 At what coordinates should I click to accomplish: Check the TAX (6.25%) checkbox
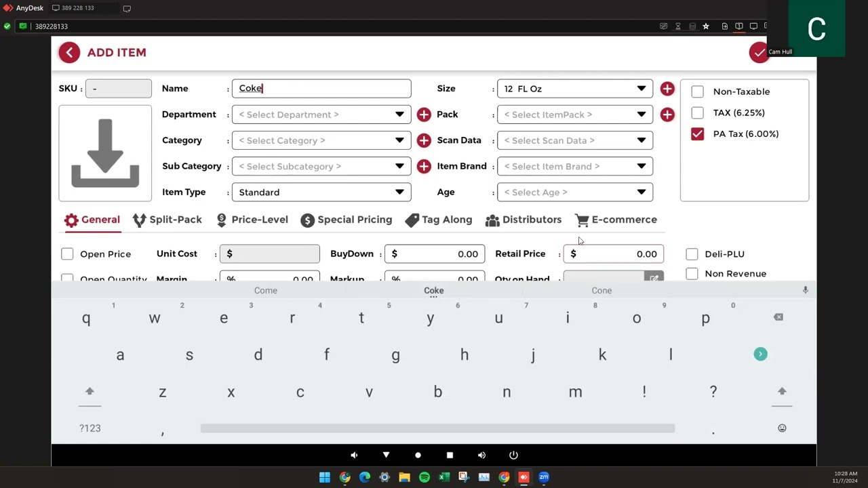pos(697,113)
